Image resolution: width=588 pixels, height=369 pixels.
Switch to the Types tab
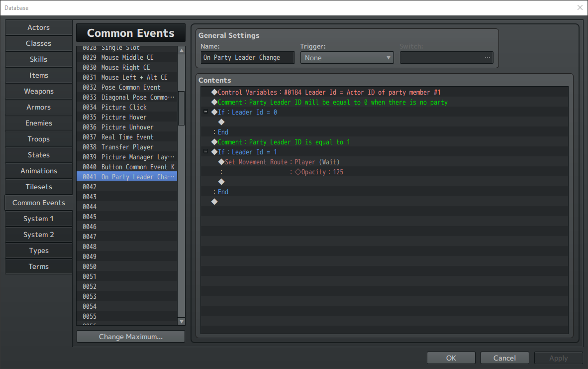39,251
